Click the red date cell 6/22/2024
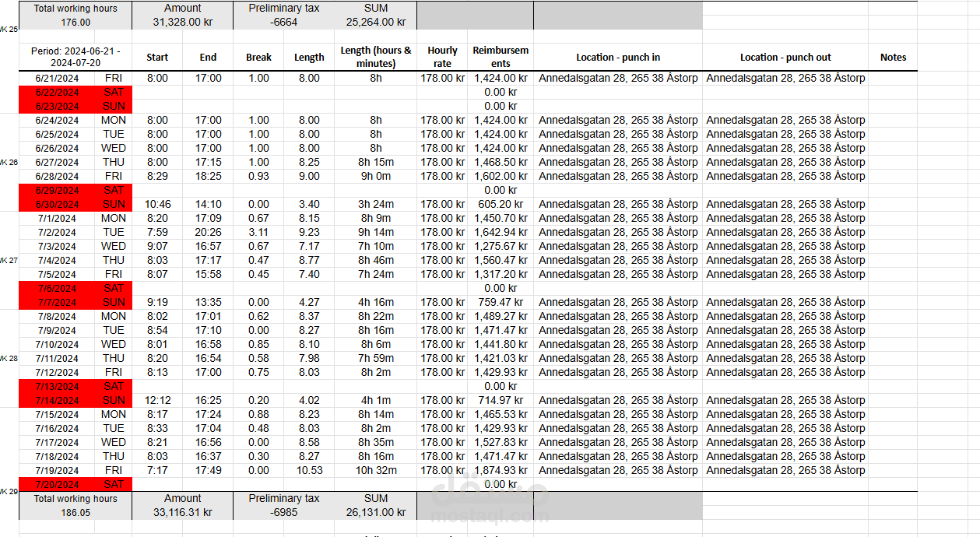 click(57, 92)
